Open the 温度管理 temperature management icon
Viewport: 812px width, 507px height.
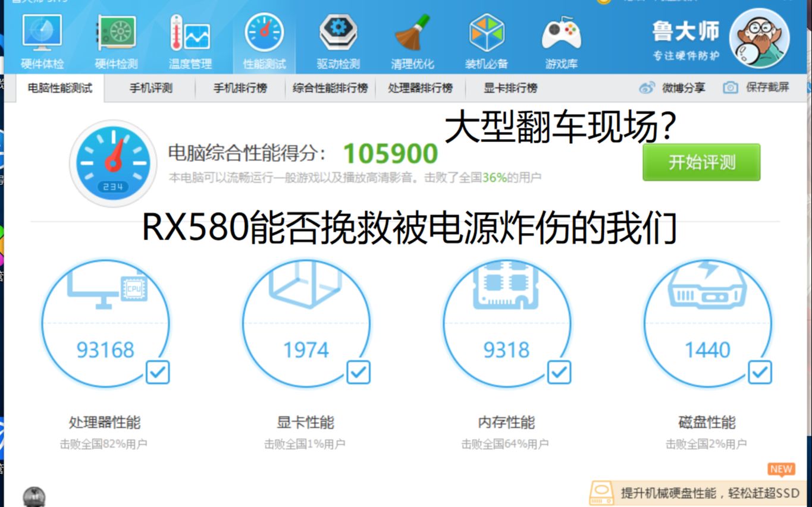(190, 32)
